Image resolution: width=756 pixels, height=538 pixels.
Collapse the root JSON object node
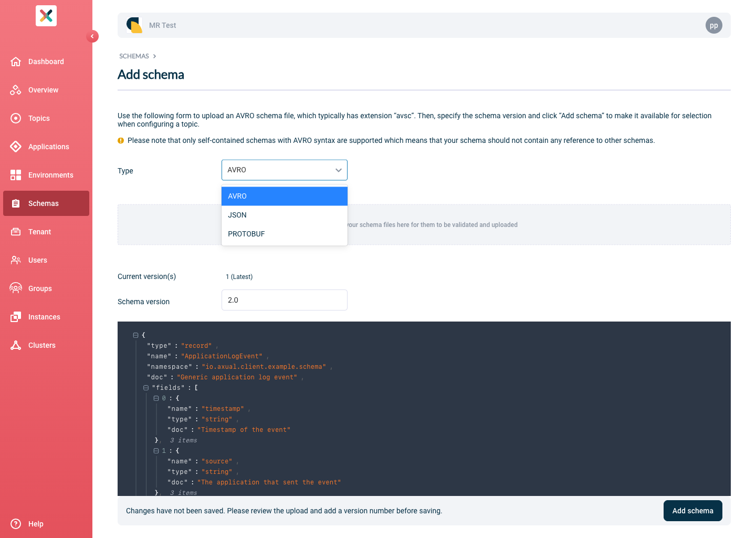click(135, 335)
